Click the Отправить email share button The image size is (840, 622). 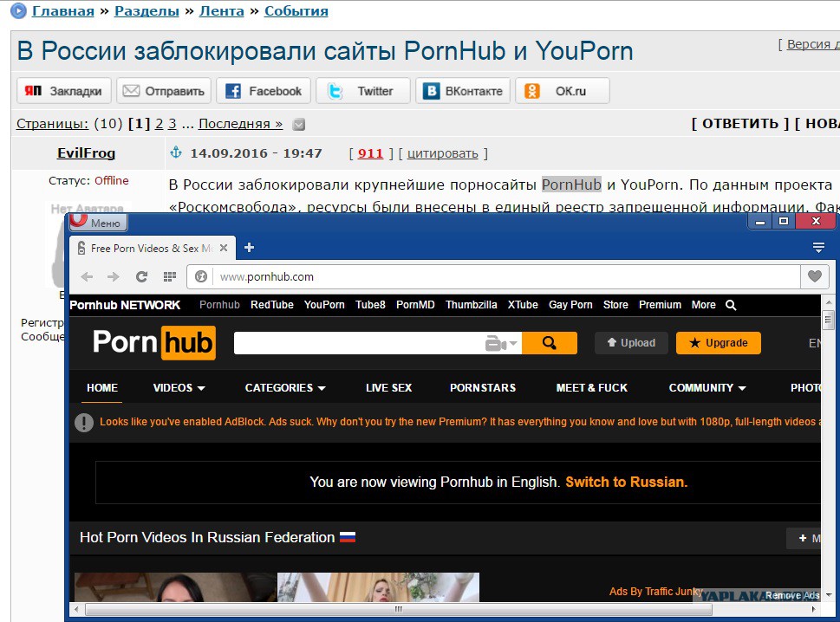(x=163, y=90)
